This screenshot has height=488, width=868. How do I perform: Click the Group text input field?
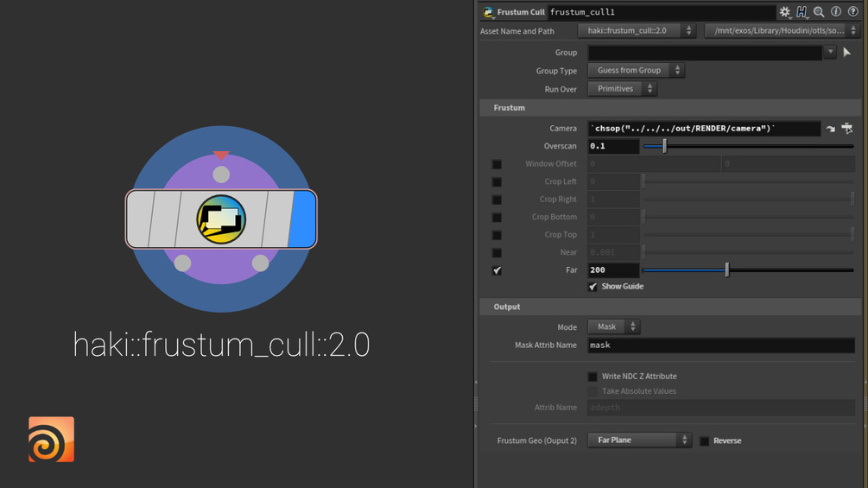click(705, 53)
